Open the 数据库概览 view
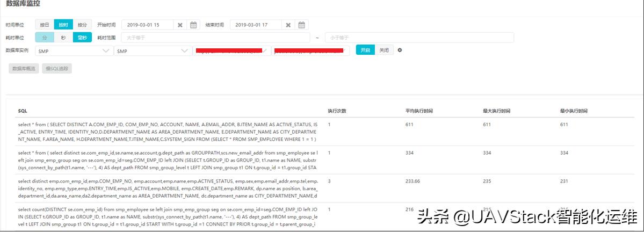This screenshot has height=232, width=644. pyautogui.click(x=24, y=69)
